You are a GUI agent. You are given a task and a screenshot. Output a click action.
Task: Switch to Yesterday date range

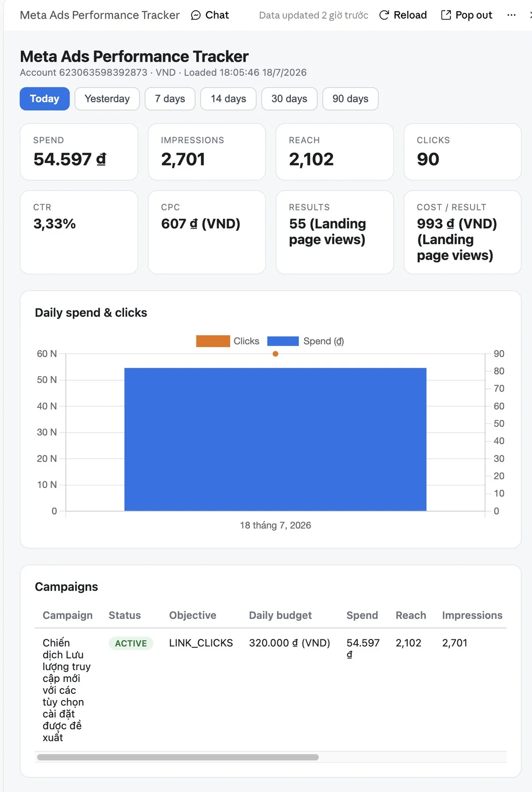pyautogui.click(x=107, y=99)
